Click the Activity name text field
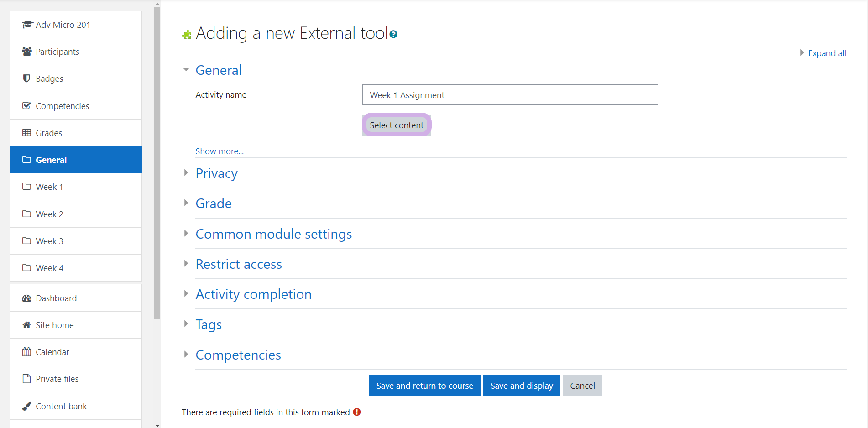 point(510,95)
